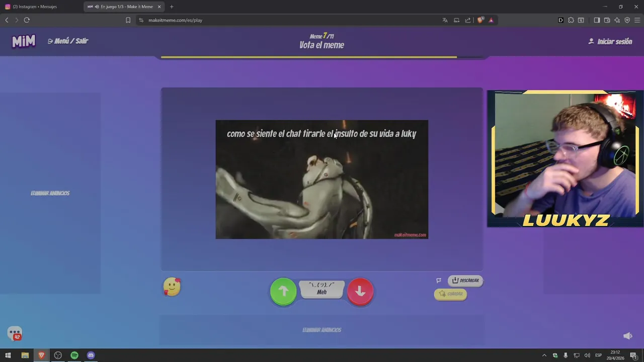This screenshot has width=644, height=362.
Task: Select the Make it Meme tab
Action: tap(123, 7)
